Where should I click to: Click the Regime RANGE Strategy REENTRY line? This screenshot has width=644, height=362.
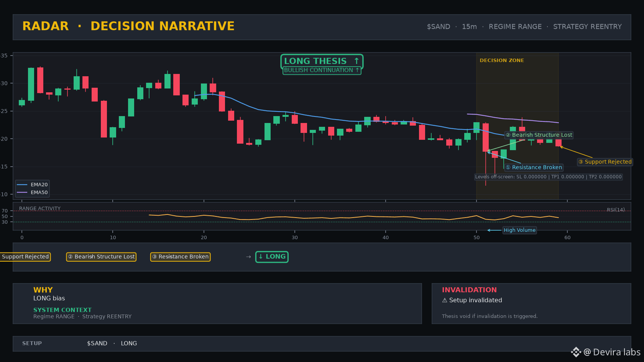82,316
